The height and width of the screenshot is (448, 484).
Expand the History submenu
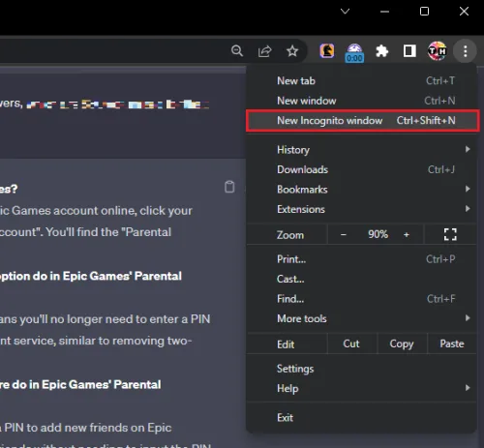click(x=361, y=150)
